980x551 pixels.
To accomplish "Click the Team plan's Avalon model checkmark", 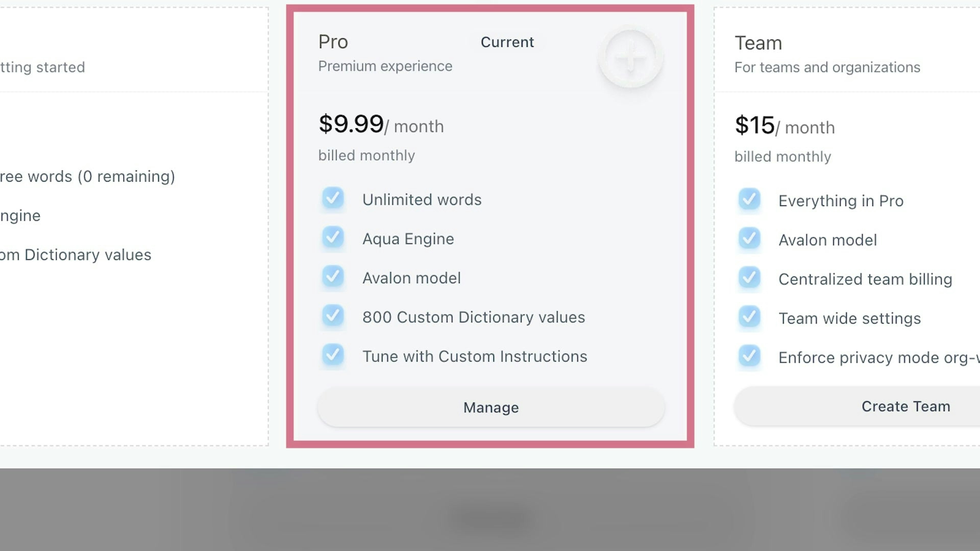I will [x=749, y=239].
